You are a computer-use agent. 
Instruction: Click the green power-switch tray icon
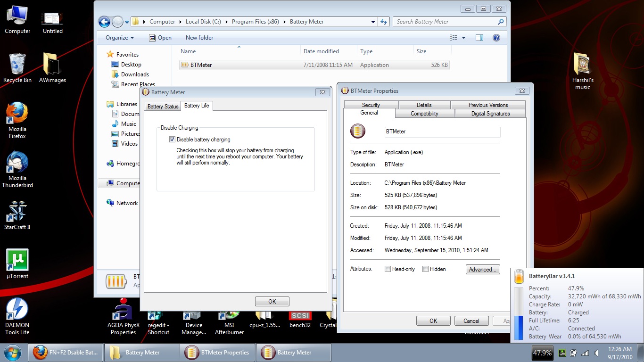[562, 353]
